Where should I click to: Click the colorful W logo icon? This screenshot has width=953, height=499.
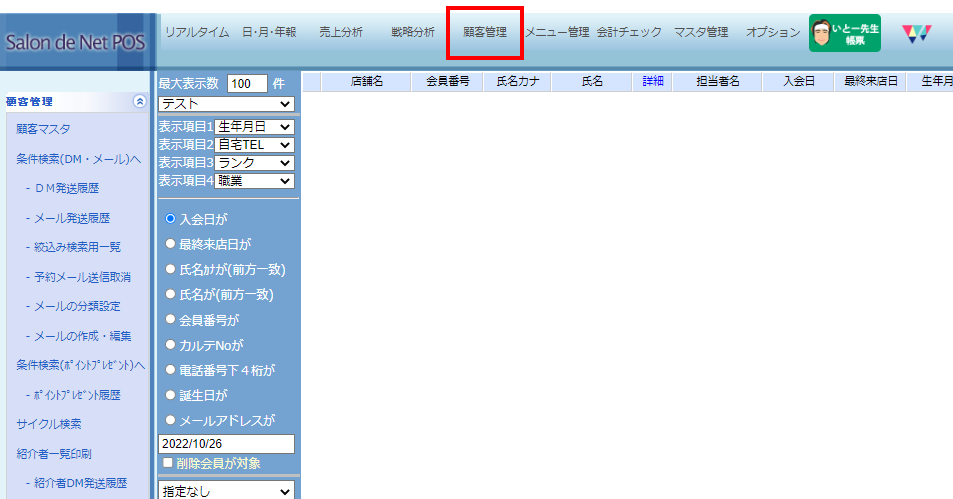point(915,33)
